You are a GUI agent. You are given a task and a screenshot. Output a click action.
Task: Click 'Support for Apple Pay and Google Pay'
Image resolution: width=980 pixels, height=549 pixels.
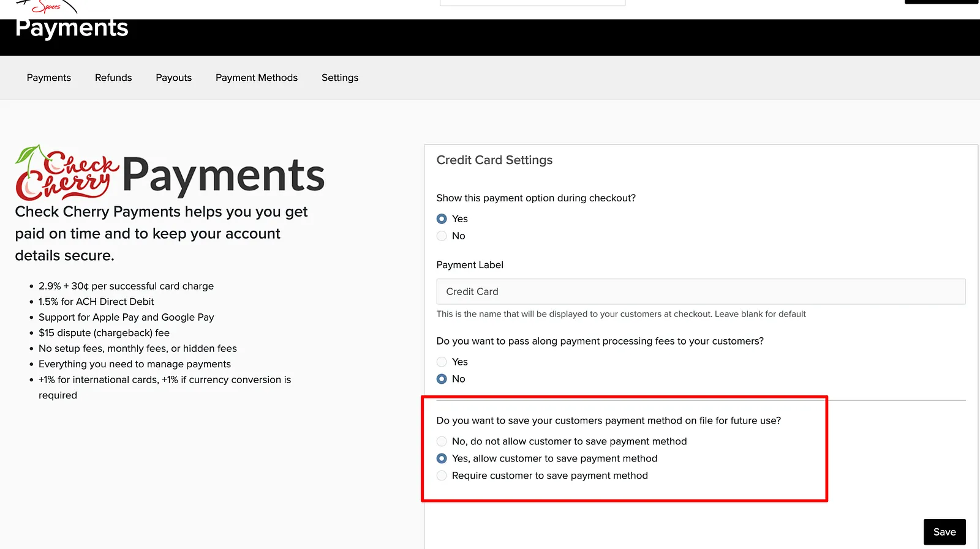click(126, 318)
